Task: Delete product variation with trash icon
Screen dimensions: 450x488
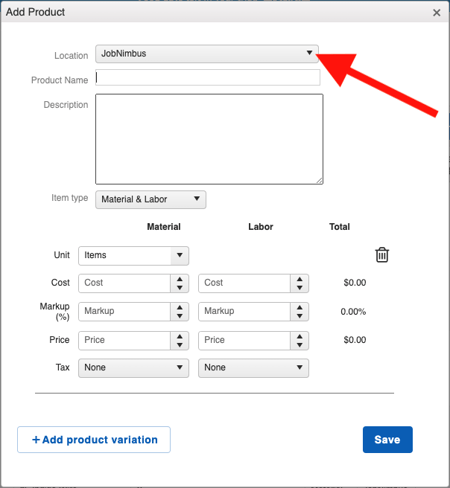Action: (382, 255)
